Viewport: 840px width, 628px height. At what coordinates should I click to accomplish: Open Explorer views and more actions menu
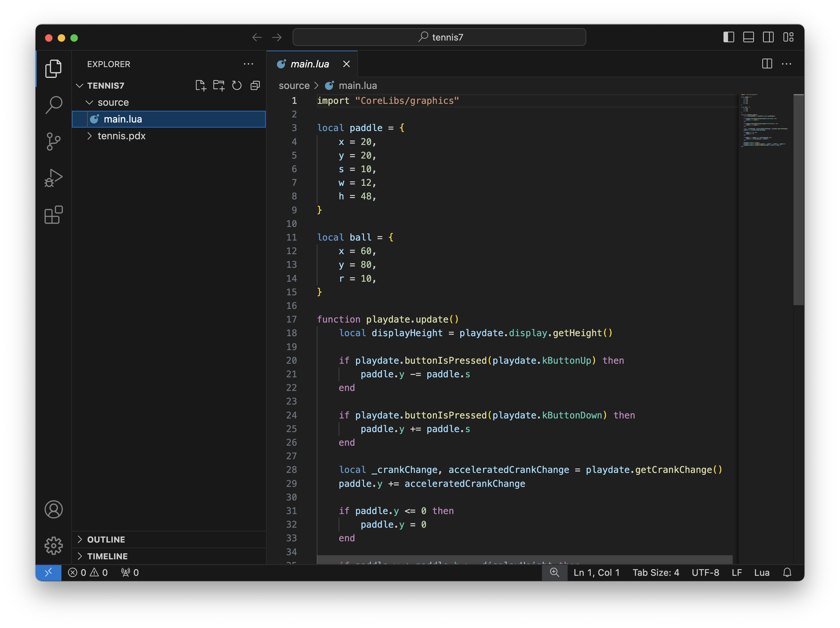pyautogui.click(x=248, y=64)
